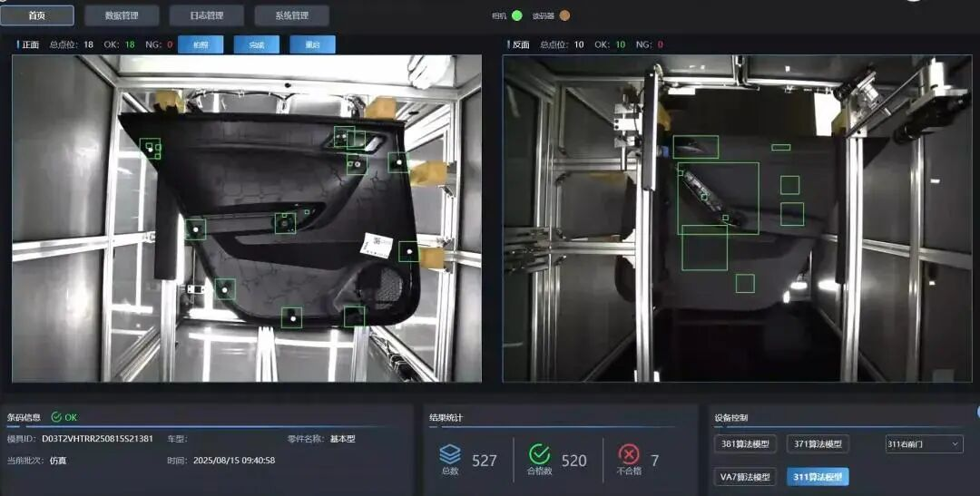Image resolution: width=980 pixels, height=496 pixels.
Task: Click the green checkmark qualified count icon
Action: [x=539, y=454]
